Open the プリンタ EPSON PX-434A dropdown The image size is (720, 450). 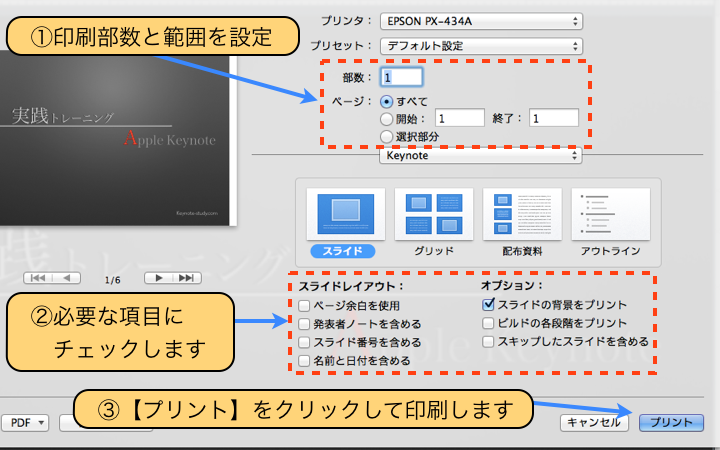[x=481, y=21]
